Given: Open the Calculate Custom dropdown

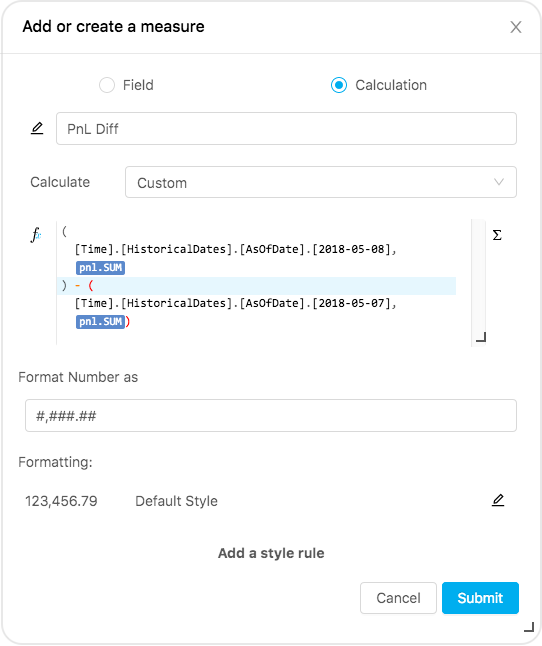Looking at the screenshot, I should 321,182.
